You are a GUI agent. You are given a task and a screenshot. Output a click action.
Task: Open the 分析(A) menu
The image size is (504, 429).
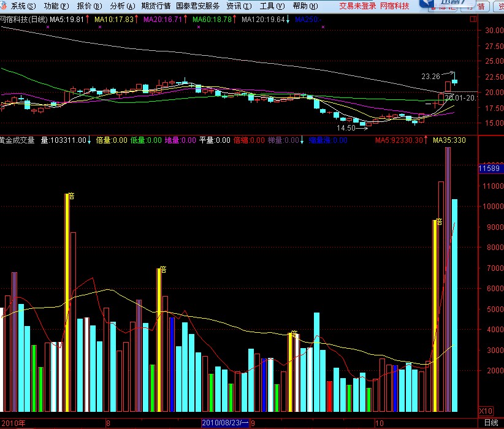(123, 6)
